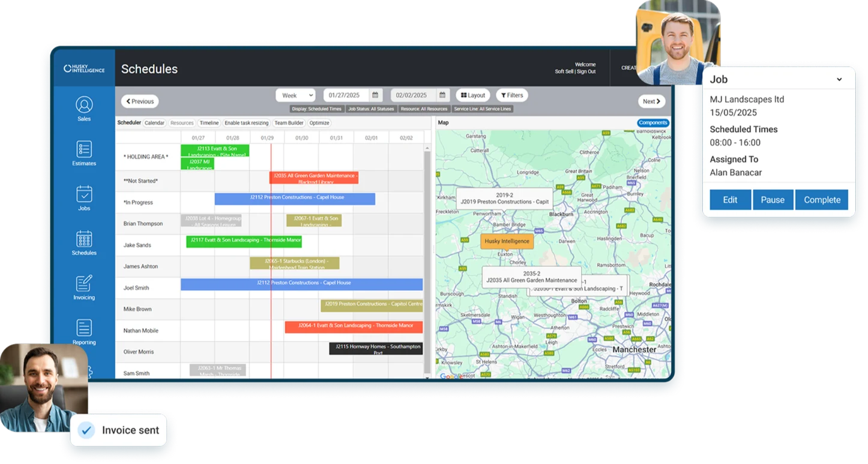
Task: Go to Jobs in the sidebar
Action: (84, 194)
